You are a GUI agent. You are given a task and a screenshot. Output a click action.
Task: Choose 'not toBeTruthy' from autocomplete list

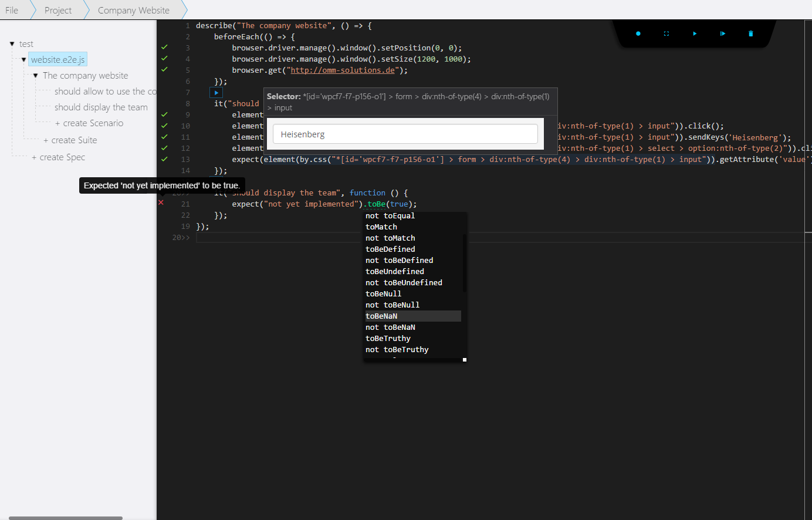(397, 349)
